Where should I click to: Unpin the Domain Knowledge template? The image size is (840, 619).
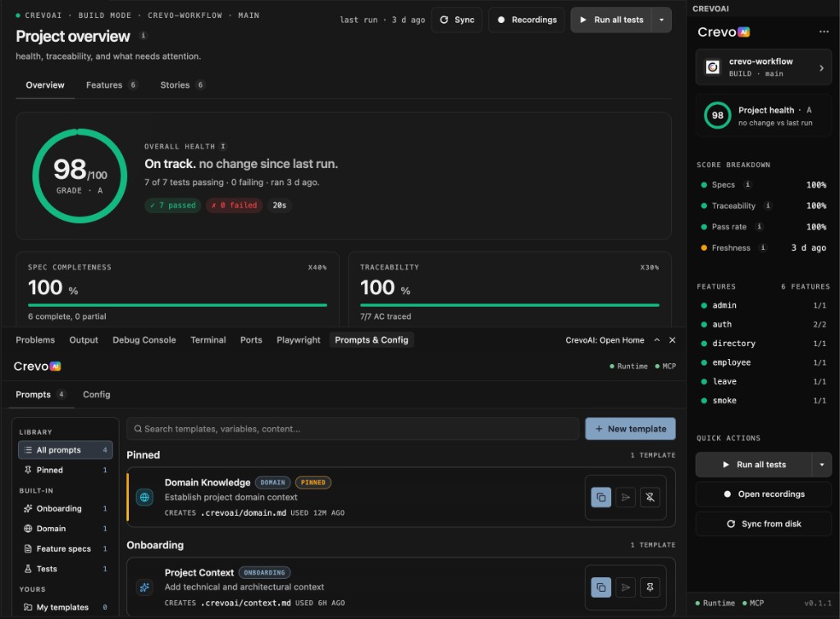click(x=650, y=498)
